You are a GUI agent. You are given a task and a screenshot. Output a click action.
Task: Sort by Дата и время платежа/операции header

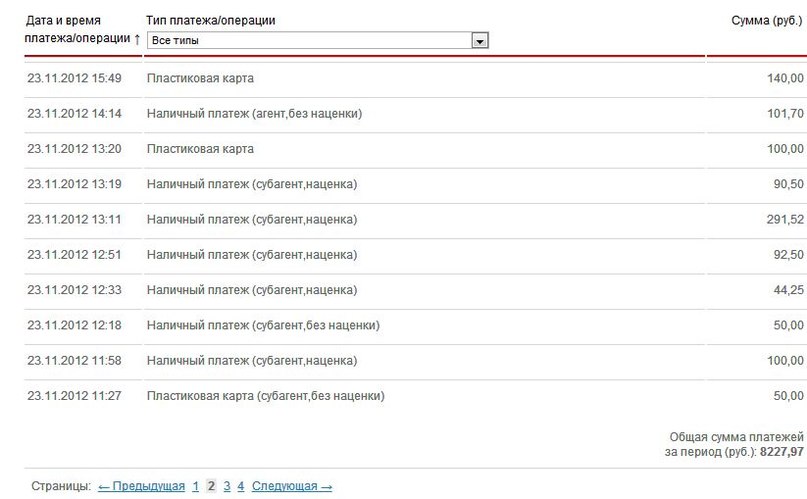82,29
